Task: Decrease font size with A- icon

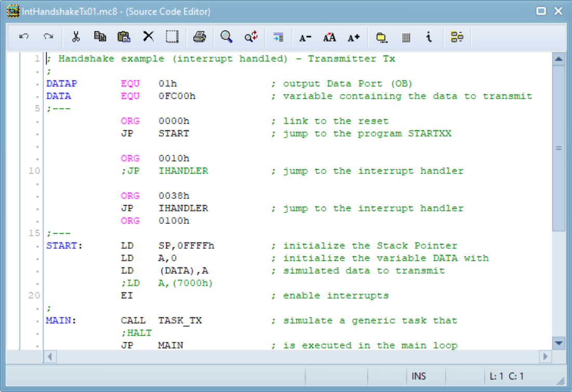Action: [305, 37]
